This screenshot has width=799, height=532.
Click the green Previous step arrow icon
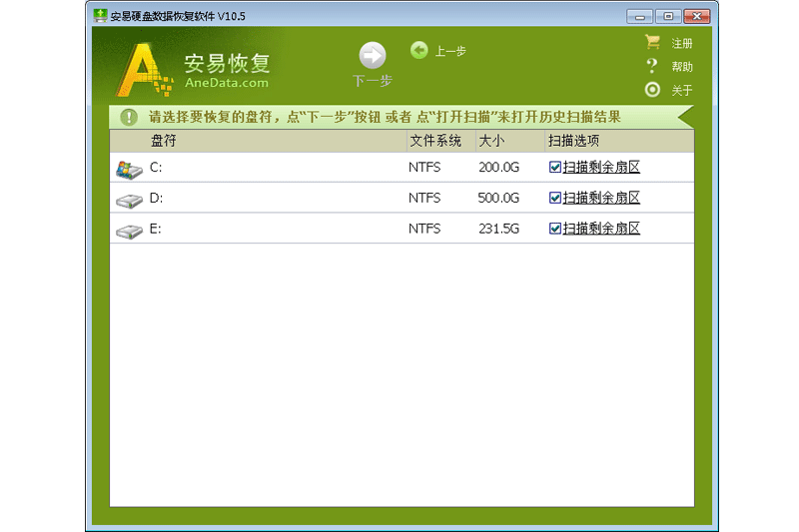pyautogui.click(x=419, y=50)
